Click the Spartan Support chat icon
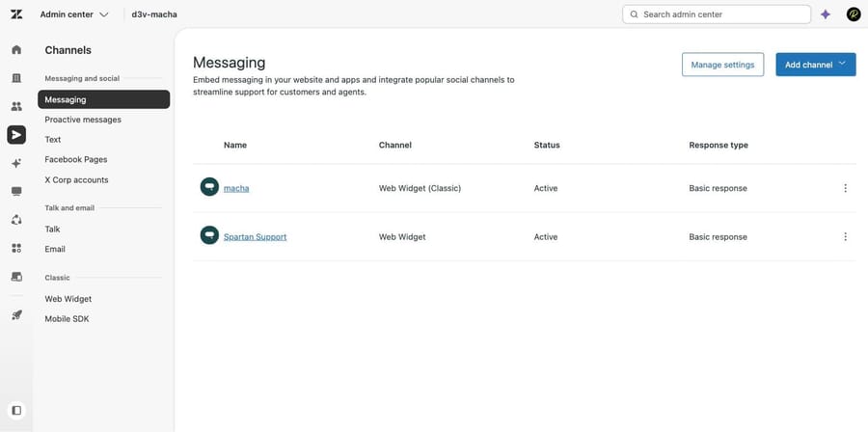Viewport: 868px width, 432px height. pos(209,235)
